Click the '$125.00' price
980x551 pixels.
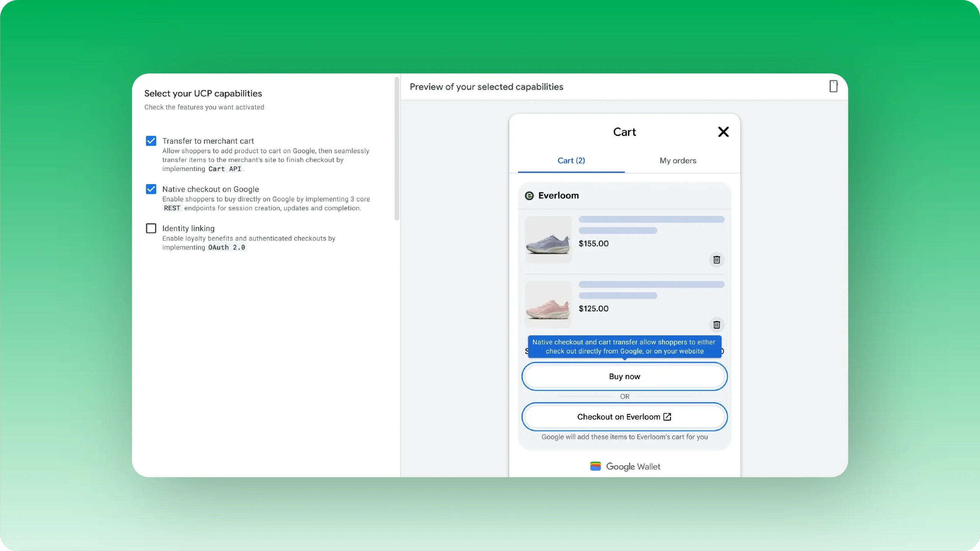pyautogui.click(x=593, y=309)
